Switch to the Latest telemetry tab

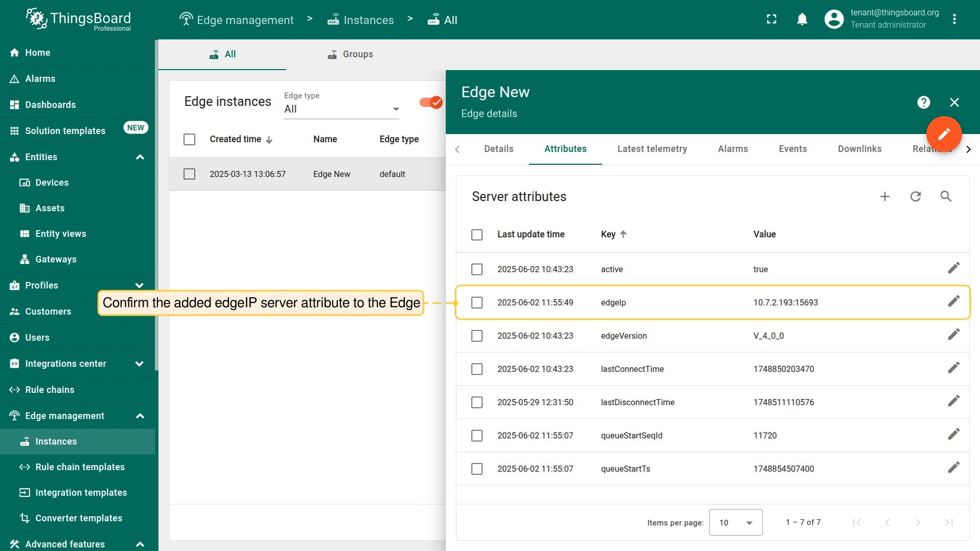tap(652, 149)
